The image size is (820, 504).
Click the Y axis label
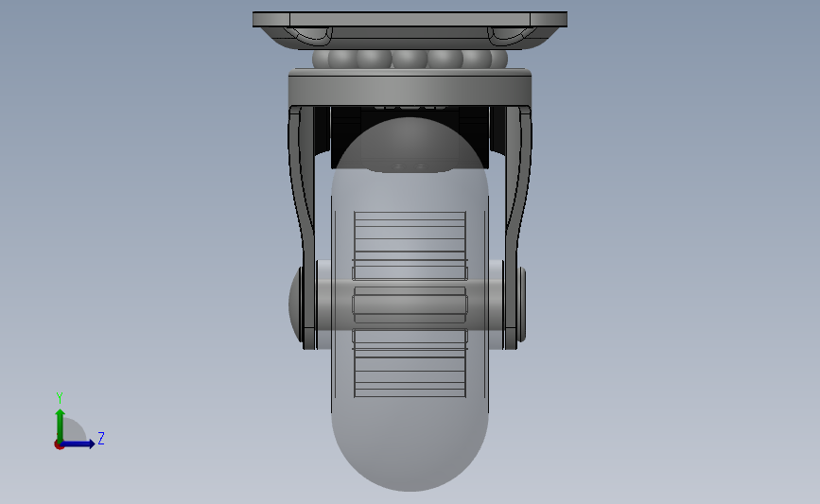click(60, 398)
